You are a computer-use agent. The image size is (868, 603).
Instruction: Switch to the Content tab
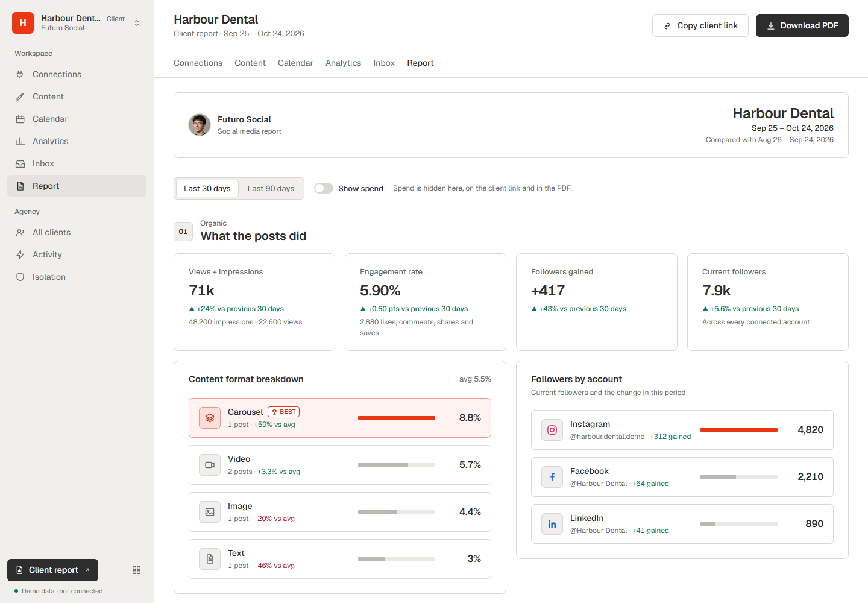[x=250, y=63]
